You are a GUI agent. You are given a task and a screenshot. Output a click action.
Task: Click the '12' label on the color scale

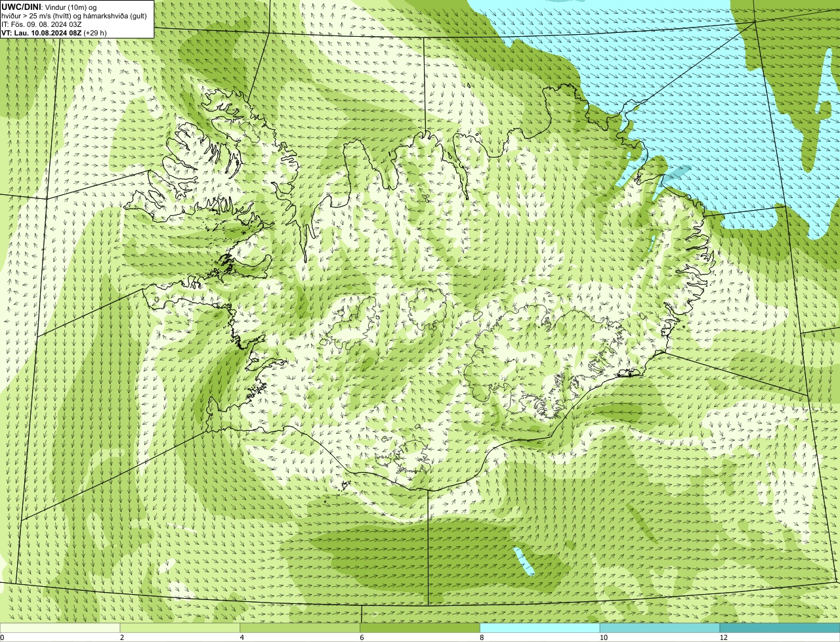(x=723, y=637)
